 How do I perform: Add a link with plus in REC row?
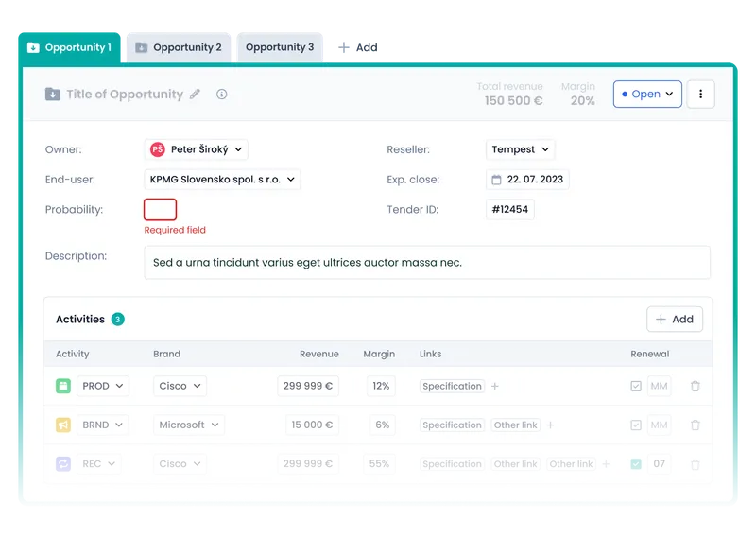[607, 464]
